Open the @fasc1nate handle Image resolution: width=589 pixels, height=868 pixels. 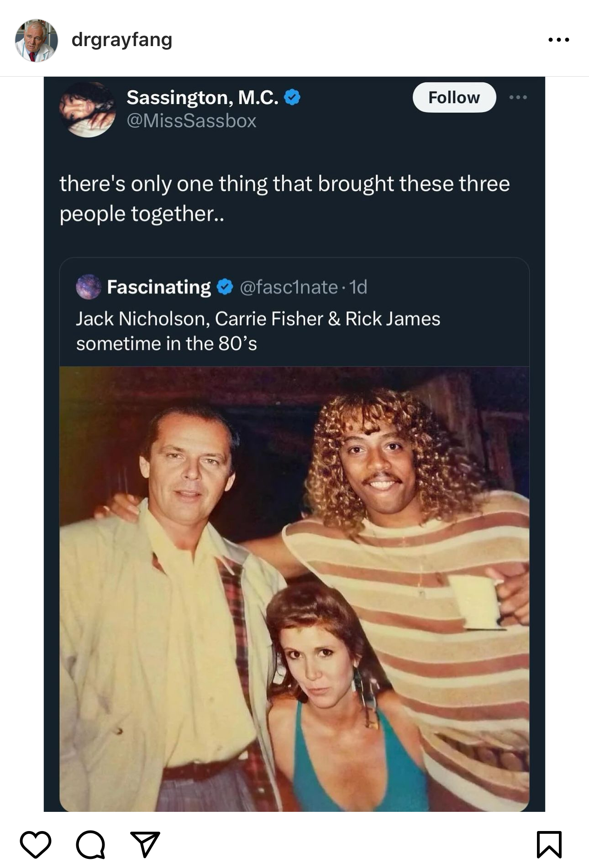click(289, 287)
